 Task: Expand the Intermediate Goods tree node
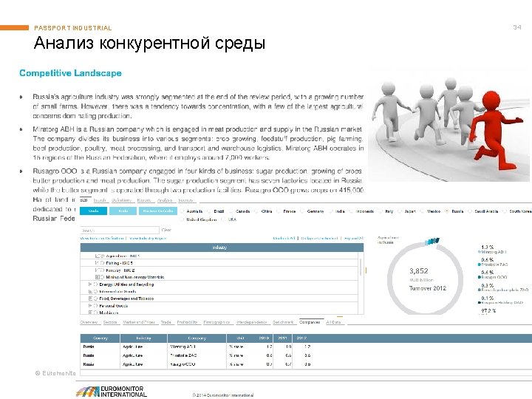tap(90, 291)
